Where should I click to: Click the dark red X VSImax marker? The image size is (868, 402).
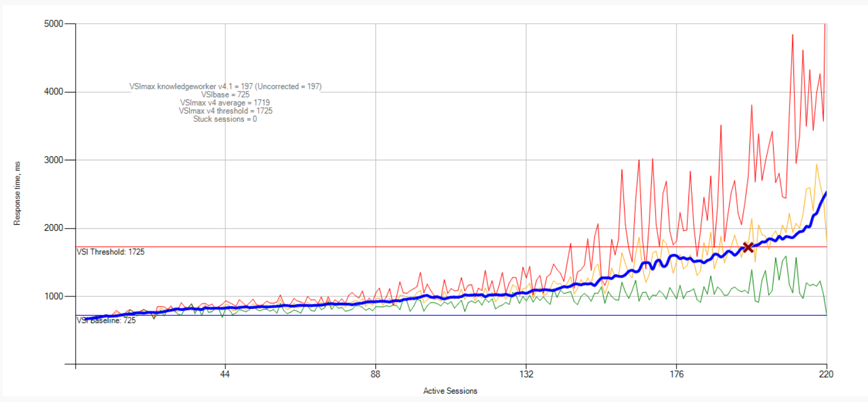[748, 247]
